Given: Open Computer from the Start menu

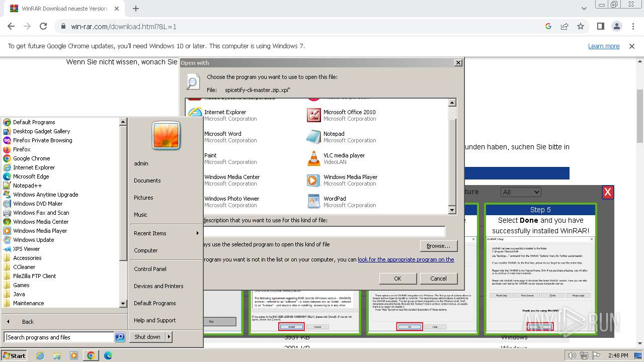Looking at the screenshot, I should 146,250.
